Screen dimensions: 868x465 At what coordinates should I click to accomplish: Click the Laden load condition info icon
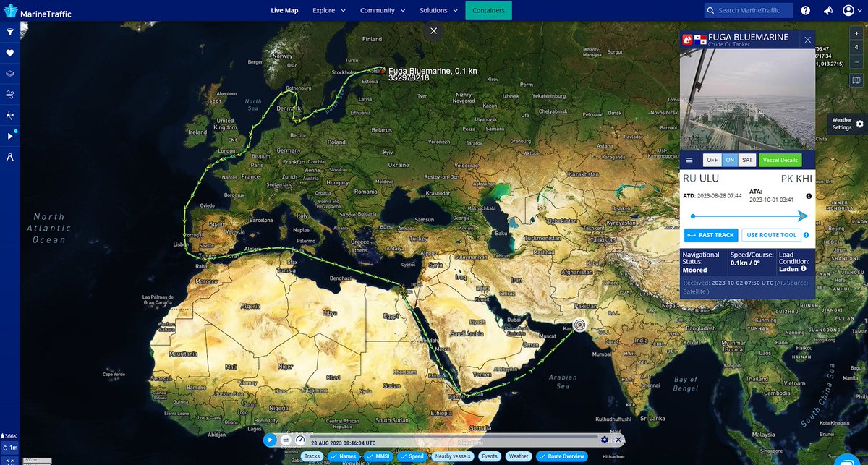(804, 268)
